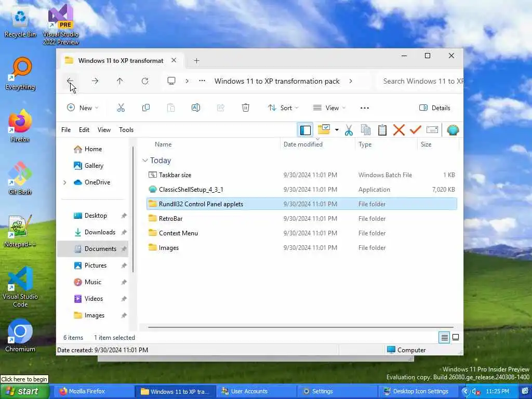The height and width of the screenshot is (399, 532).
Task: Click the Classic toolbar blue scissors Cut icon
Action: pyautogui.click(x=349, y=130)
